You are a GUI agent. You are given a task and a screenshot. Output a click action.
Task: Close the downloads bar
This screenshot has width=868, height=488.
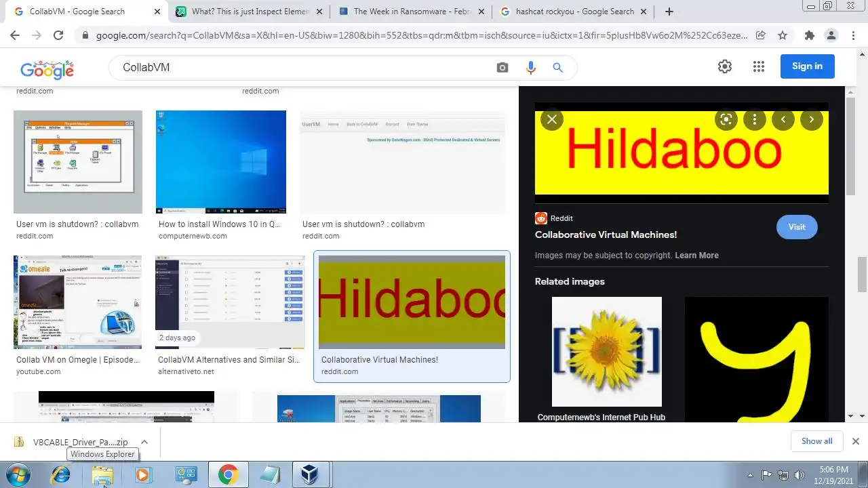click(x=855, y=441)
